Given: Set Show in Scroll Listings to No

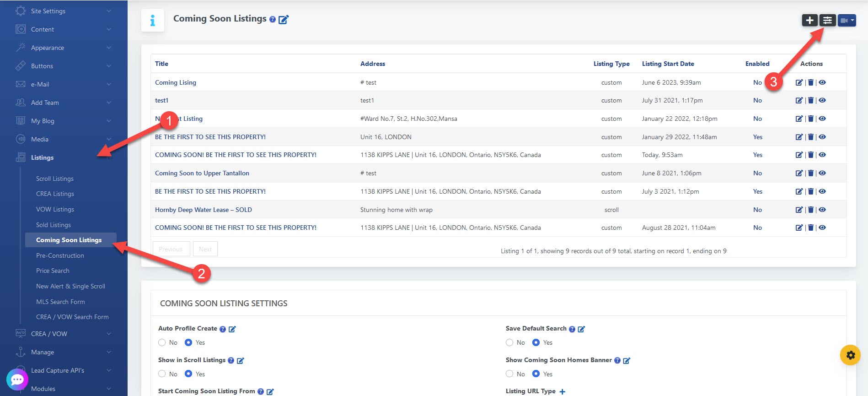Looking at the screenshot, I should click(162, 374).
